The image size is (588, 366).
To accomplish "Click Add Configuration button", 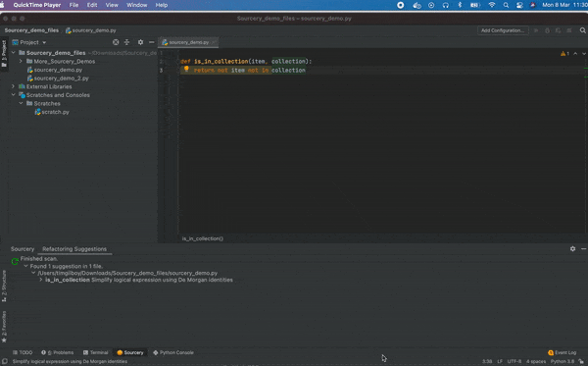I will [503, 30].
